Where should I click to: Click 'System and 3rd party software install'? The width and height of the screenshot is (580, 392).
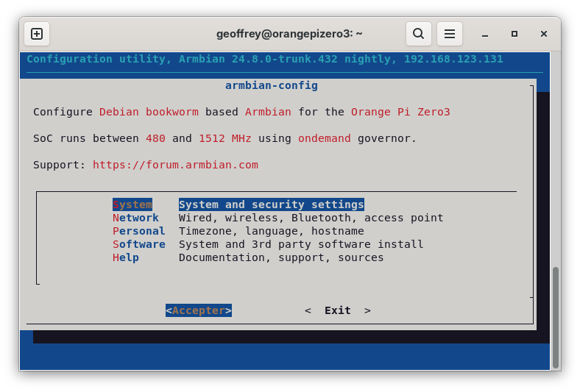click(301, 245)
